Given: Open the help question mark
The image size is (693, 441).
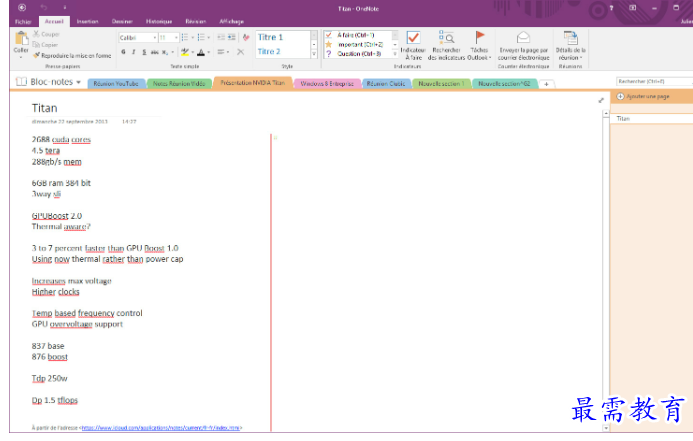Looking at the screenshot, I should click(611, 8).
